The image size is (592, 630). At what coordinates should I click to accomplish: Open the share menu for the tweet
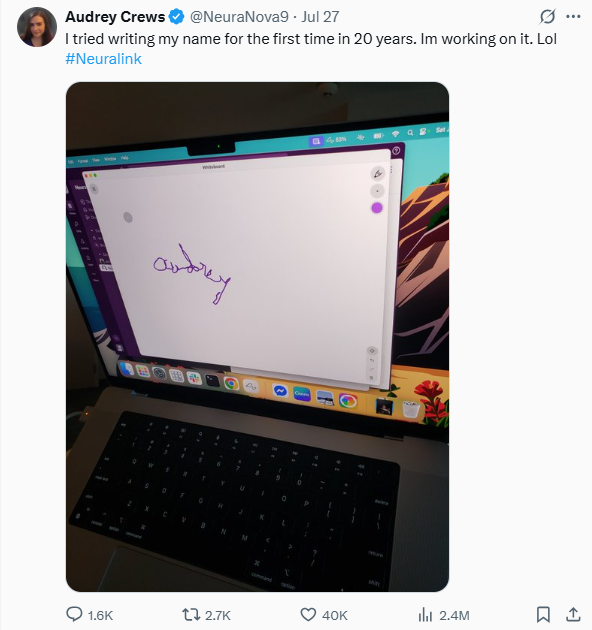(574, 614)
